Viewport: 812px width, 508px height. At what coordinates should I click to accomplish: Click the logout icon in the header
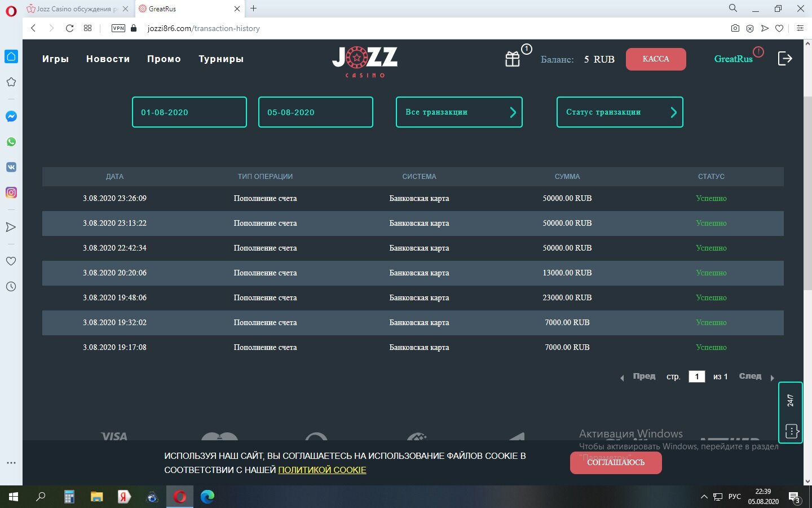coord(785,58)
